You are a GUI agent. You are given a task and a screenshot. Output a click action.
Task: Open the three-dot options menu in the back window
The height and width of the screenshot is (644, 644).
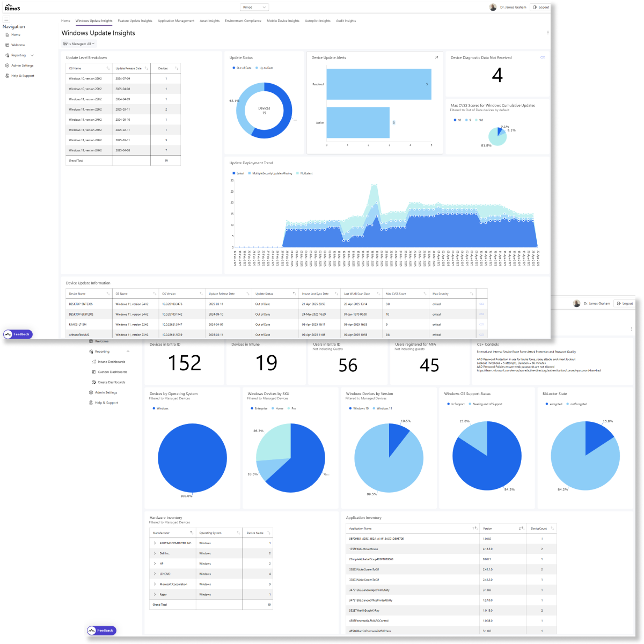pyautogui.click(x=632, y=328)
